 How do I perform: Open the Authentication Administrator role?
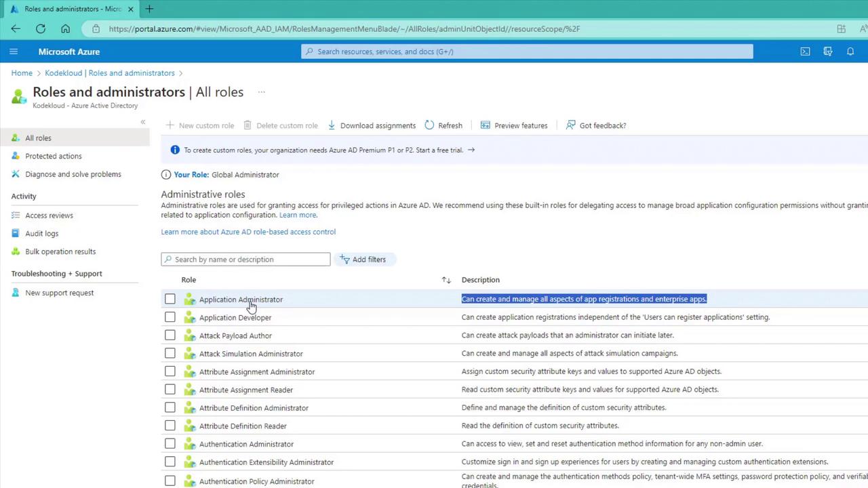(x=246, y=444)
